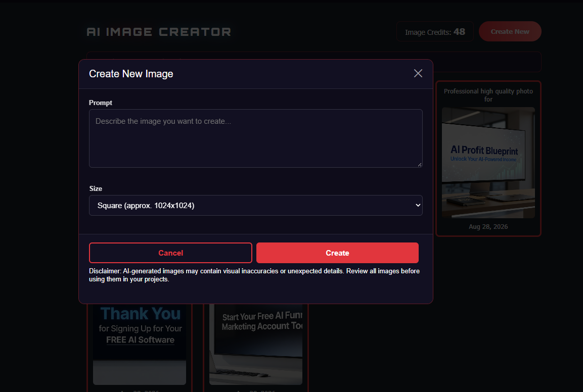
Task: Click the AI IMAGE CREATOR heading
Action: (159, 32)
